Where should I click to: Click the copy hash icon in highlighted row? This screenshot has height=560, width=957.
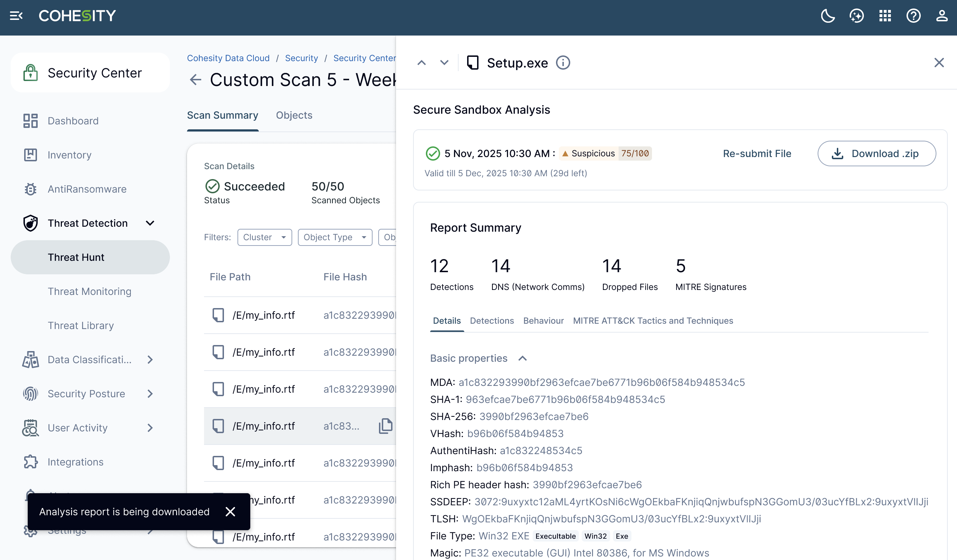coord(385,426)
